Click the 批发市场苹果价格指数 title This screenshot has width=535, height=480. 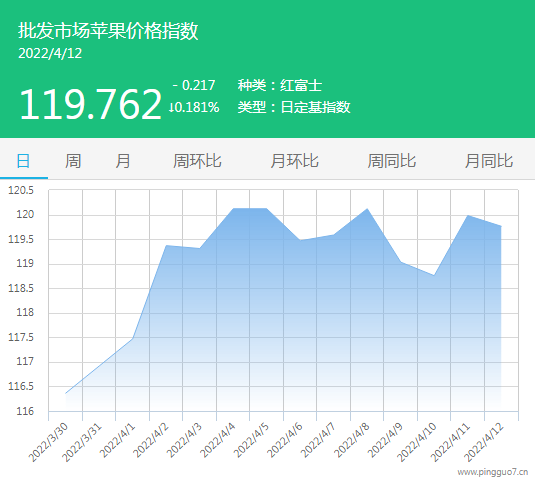point(108,31)
